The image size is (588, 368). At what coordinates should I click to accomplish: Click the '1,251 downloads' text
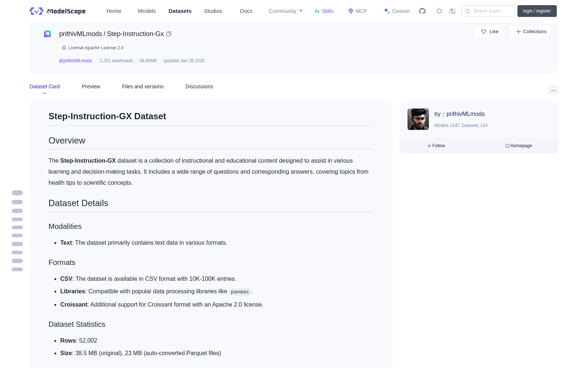(116, 61)
